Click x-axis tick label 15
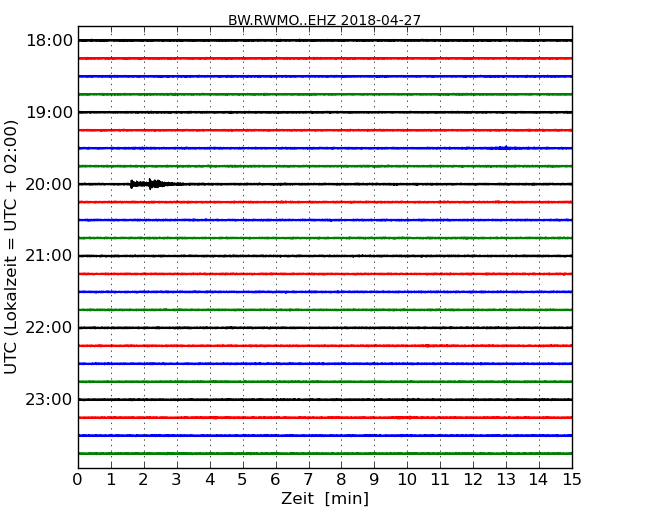The height and width of the screenshot is (520, 650). coord(572,480)
